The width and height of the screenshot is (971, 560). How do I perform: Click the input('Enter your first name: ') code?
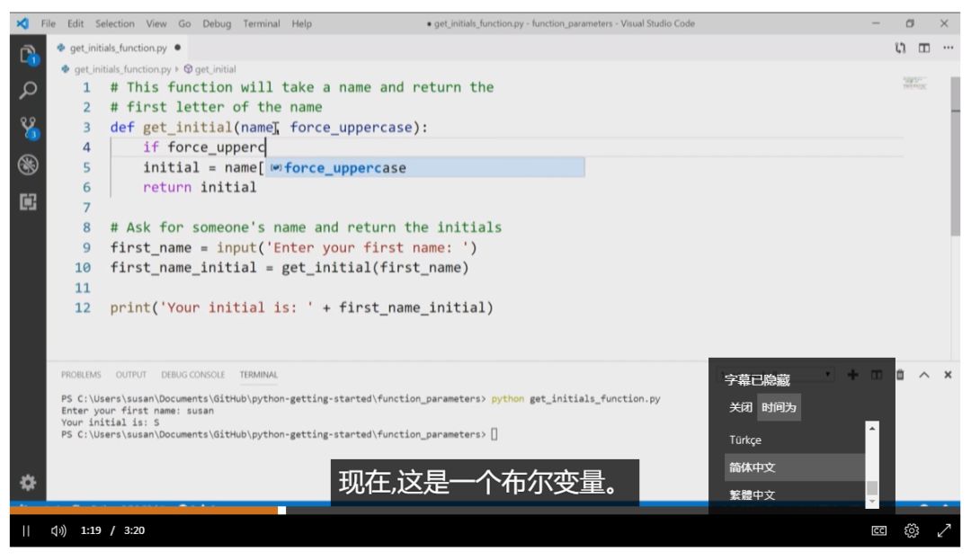(x=347, y=247)
